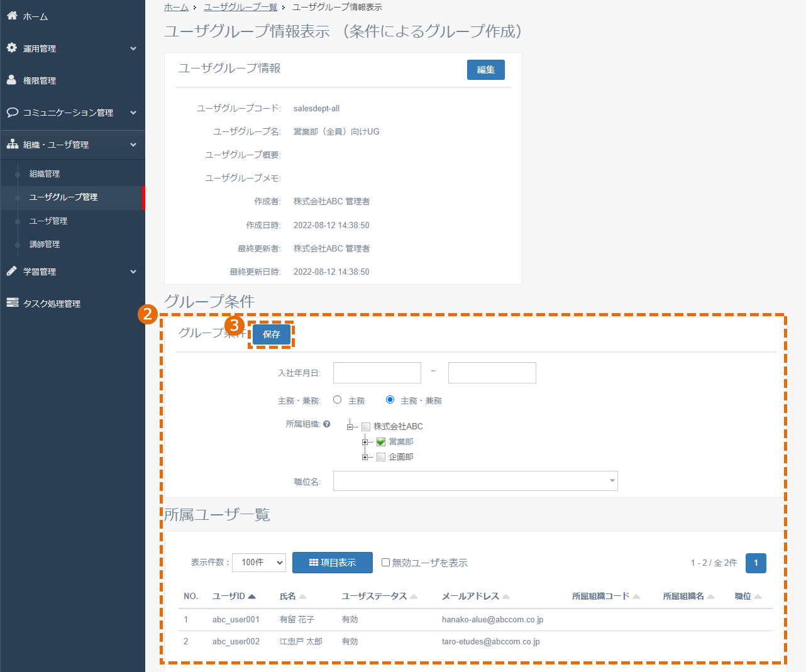Select the 主務 radio button
The height and width of the screenshot is (672, 806).
point(338,400)
